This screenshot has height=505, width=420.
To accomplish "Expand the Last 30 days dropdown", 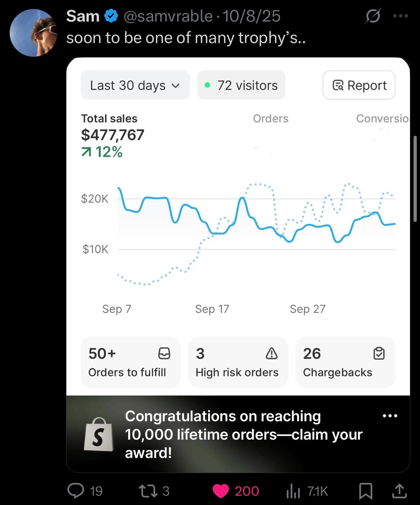I will pos(135,85).
